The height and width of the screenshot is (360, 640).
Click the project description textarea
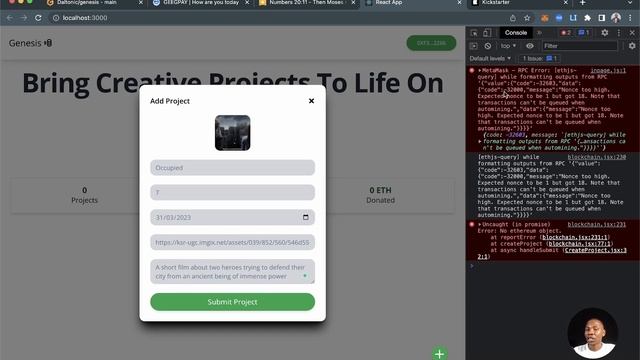(233, 272)
